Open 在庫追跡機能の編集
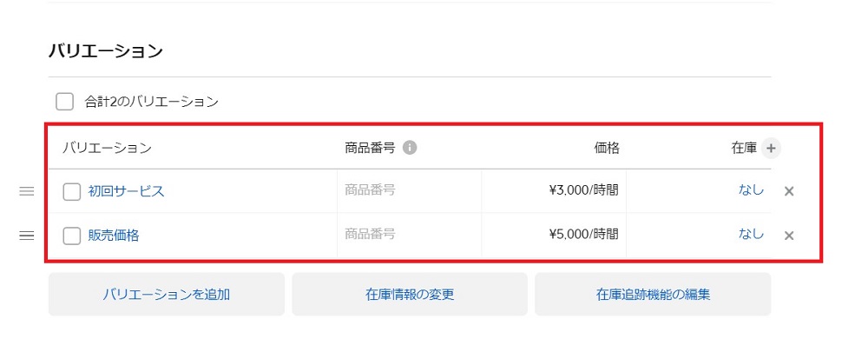Image resolution: width=868 pixels, height=352 pixels. [653, 294]
